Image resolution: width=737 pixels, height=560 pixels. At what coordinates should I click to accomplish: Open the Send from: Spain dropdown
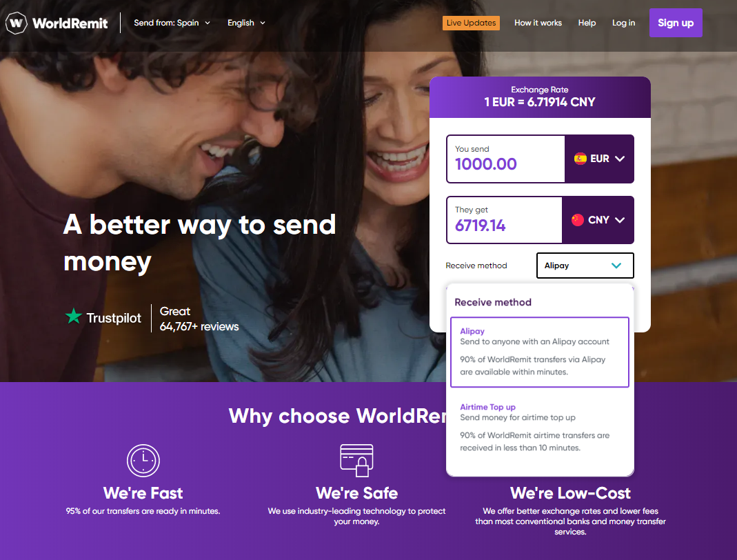click(x=172, y=23)
